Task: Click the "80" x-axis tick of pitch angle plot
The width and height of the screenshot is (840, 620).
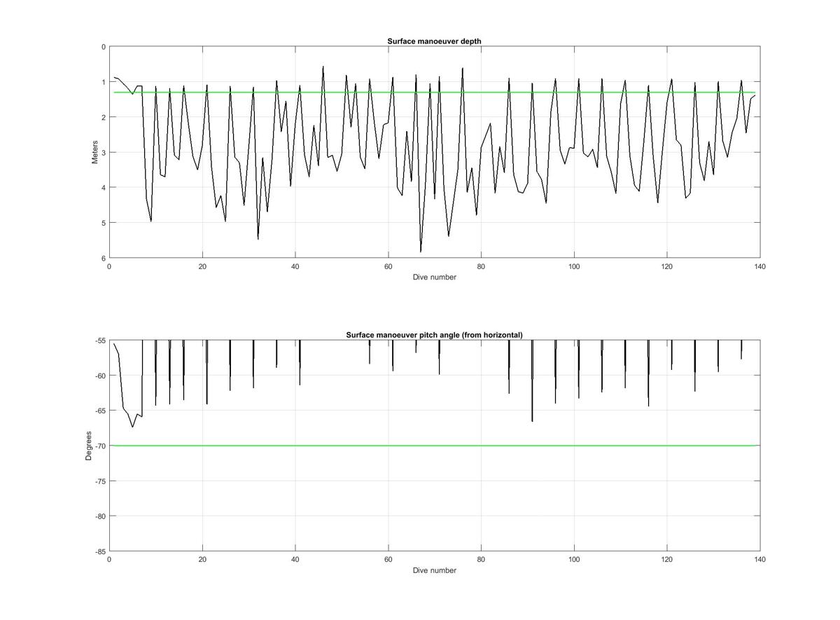Action: point(481,560)
